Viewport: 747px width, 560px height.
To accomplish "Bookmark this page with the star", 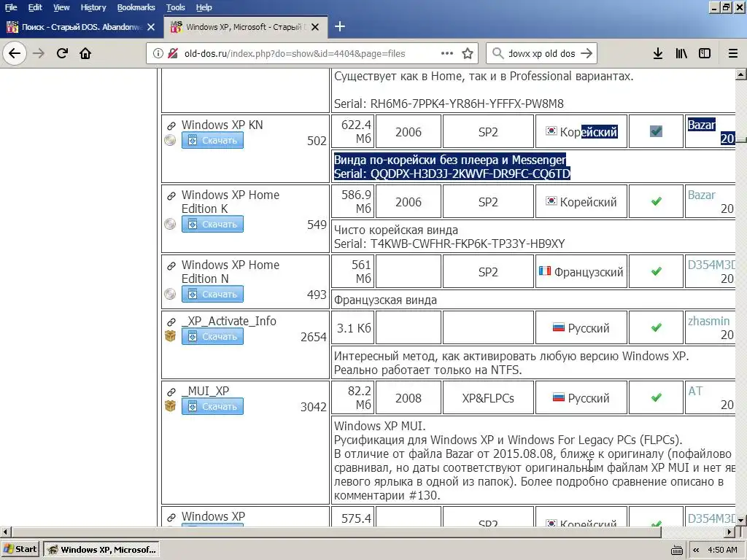I will [x=468, y=53].
